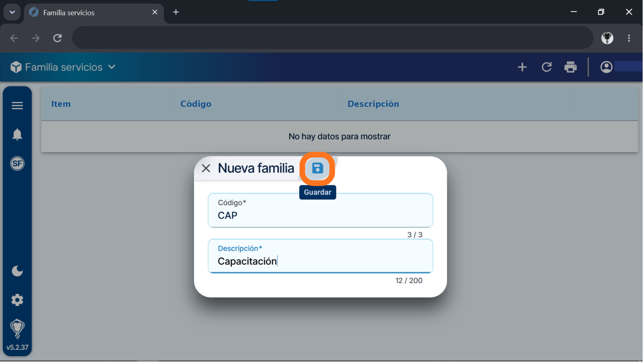Focus the Descripción input field
The height and width of the screenshot is (362, 644).
[x=321, y=256]
